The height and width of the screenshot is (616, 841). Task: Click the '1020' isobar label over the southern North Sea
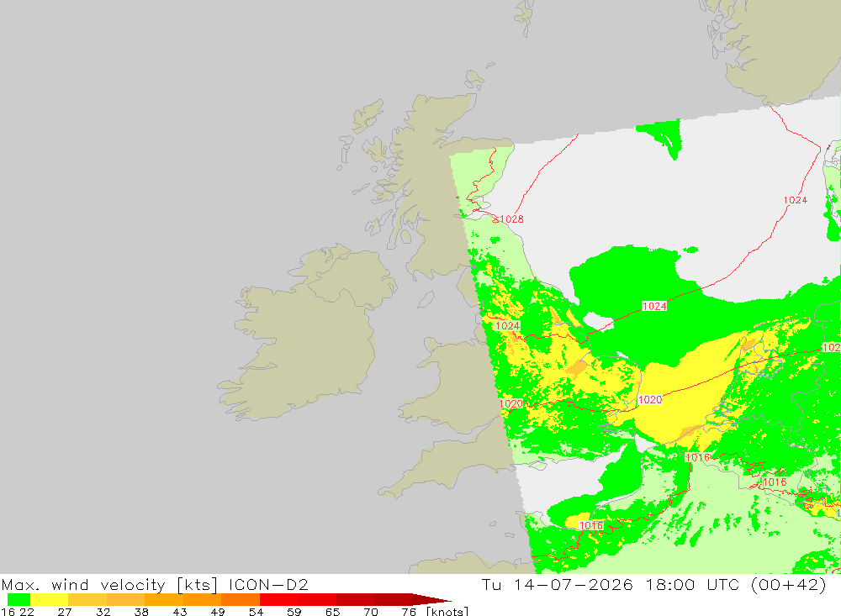(x=650, y=400)
